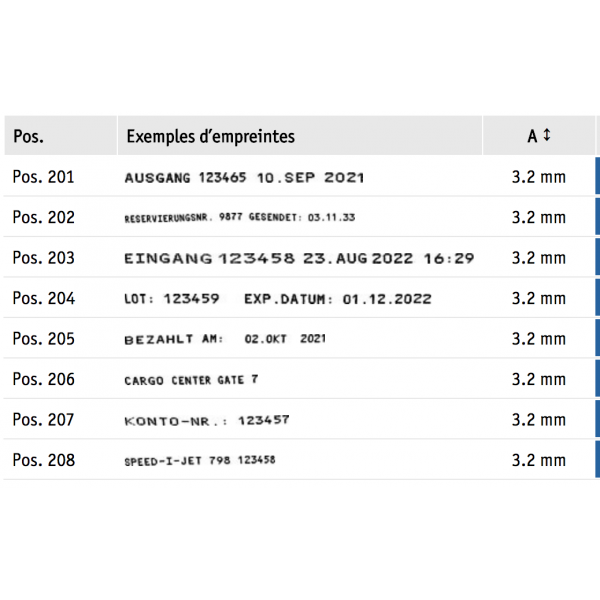Image resolution: width=600 pixels, height=600 pixels.
Task: Click the 'Exemples d'empreintes' column header
Action: coord(210,136)
